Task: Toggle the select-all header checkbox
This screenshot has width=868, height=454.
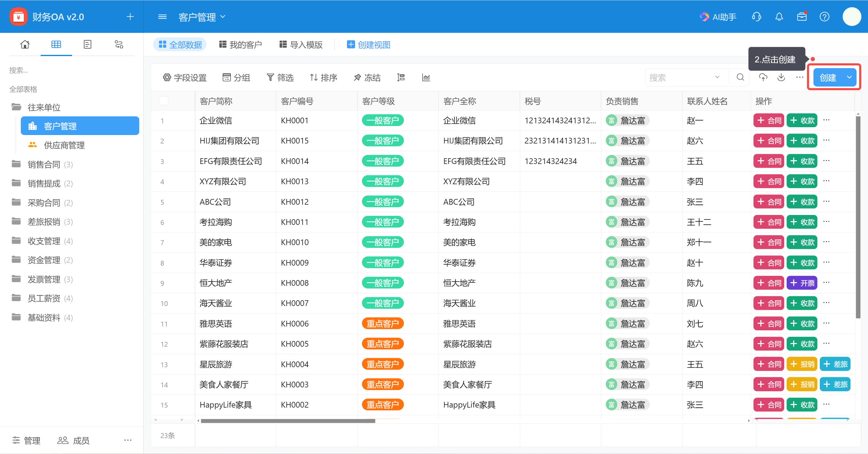Action: point(164,101)
